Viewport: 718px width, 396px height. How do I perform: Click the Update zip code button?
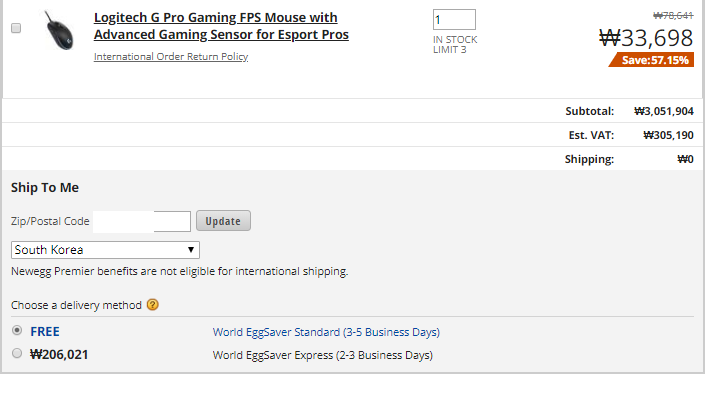tap(223, 221)
